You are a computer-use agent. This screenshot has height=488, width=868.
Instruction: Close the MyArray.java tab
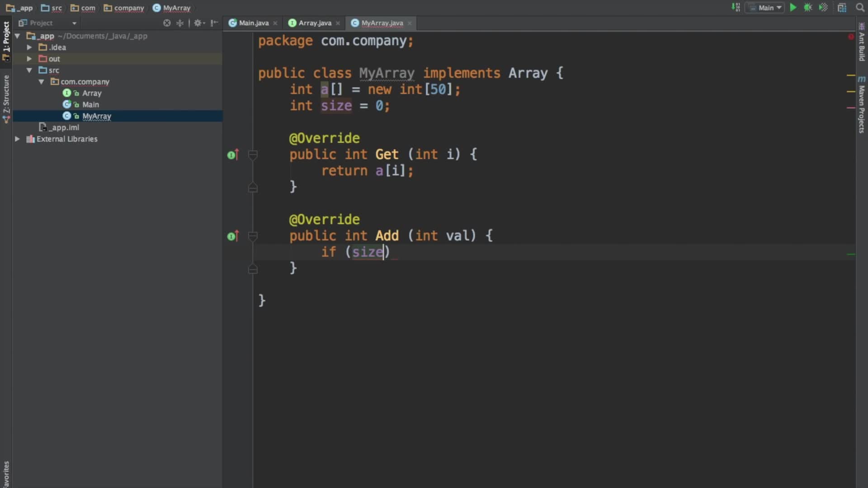[x=410, y=23]
